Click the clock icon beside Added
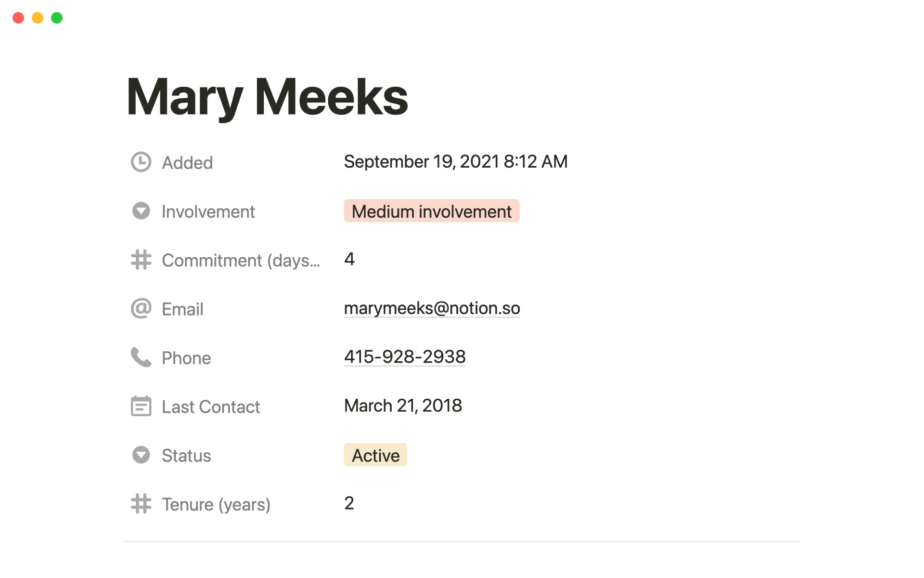924x578 pixels. click(141, 162)
